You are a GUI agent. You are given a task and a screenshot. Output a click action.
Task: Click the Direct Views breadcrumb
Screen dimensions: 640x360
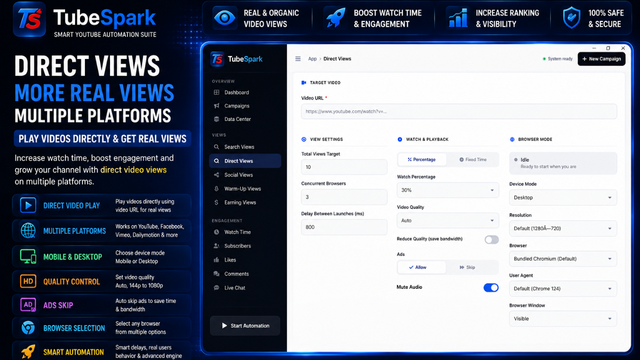pos(337,59)
